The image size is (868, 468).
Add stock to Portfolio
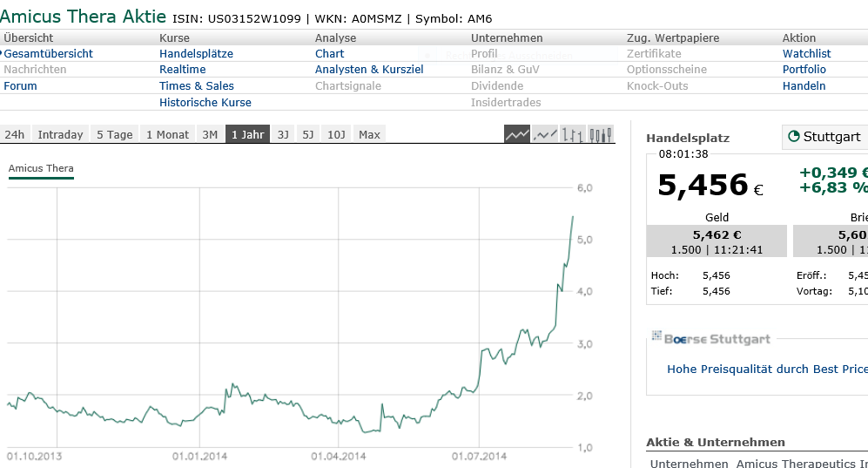click(804, 69)
